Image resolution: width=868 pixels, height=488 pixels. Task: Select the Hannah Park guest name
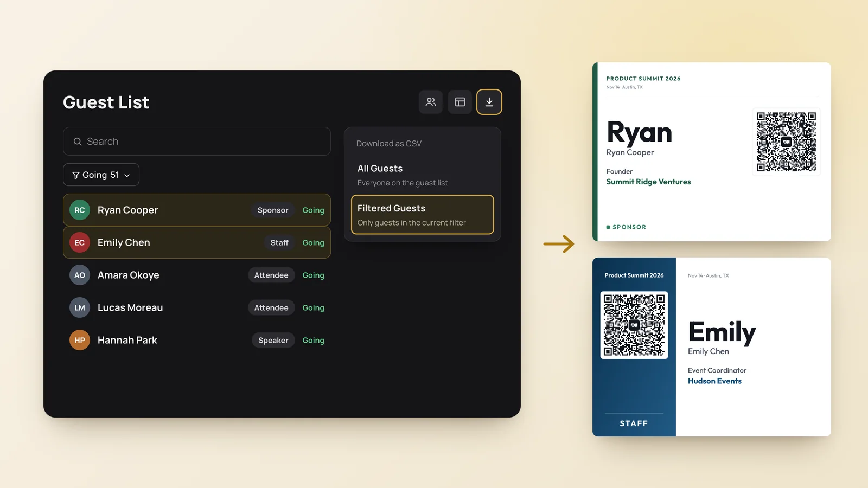point(127,340)
